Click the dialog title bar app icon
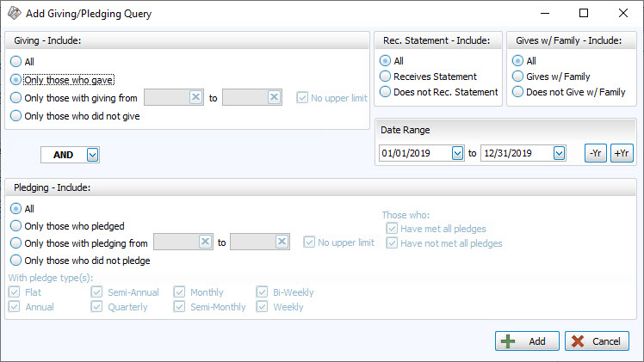This screenshot has height=362, width=644. click(x=14, y=14)
